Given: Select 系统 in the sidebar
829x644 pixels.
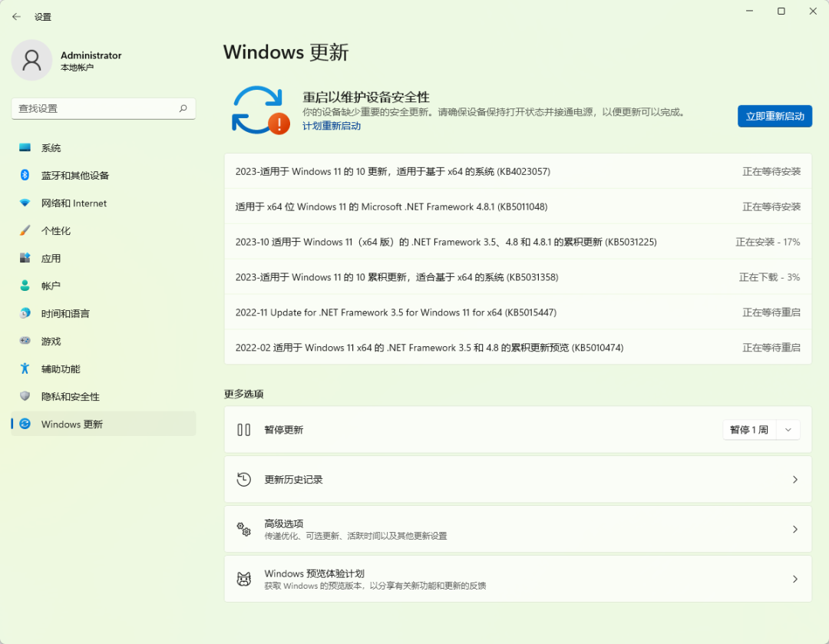Looking at the screenshot, I should coord(104,147).
